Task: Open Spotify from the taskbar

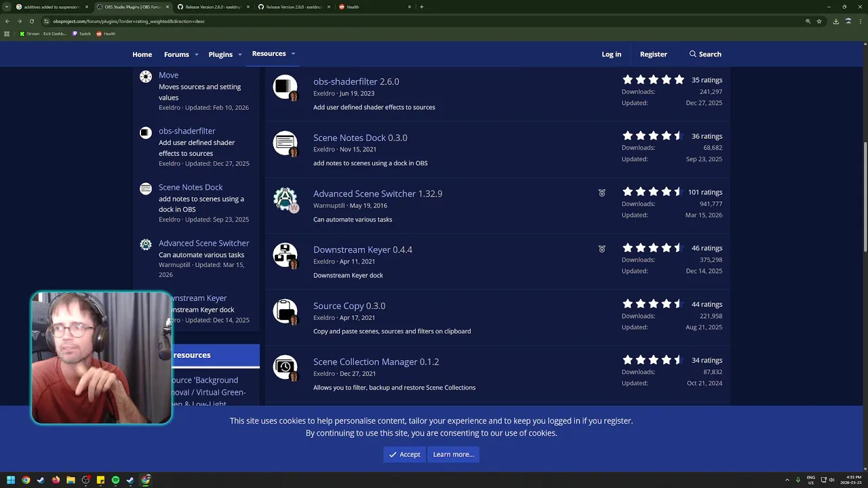Action: pyautogui.click(x=115, y=480)
